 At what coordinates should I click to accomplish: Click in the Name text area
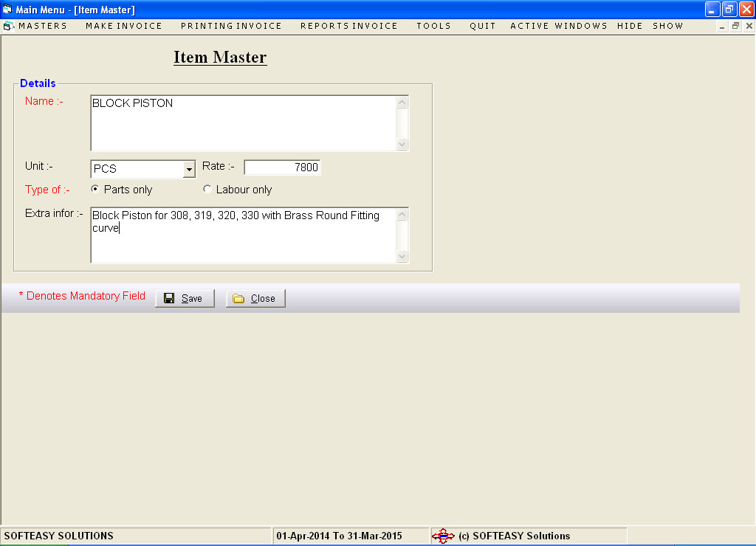[244, 123]
